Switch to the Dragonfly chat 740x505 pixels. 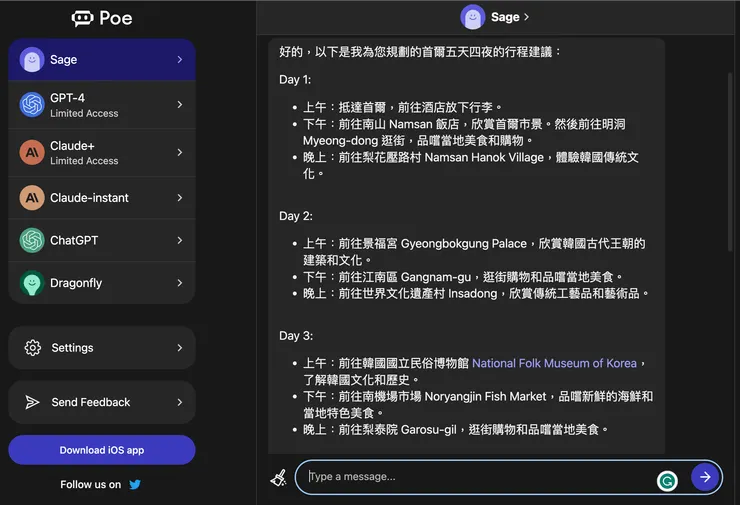click(x=102, y=283)
